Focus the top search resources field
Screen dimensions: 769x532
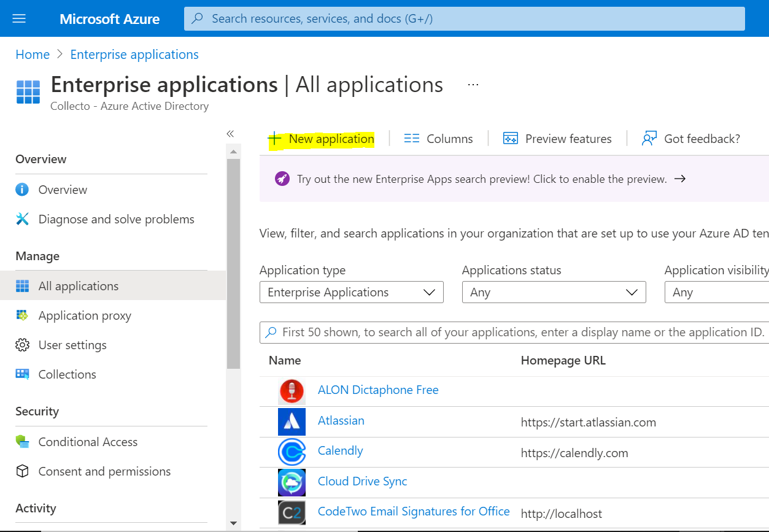pyautogui.click(x=465, y=18)
